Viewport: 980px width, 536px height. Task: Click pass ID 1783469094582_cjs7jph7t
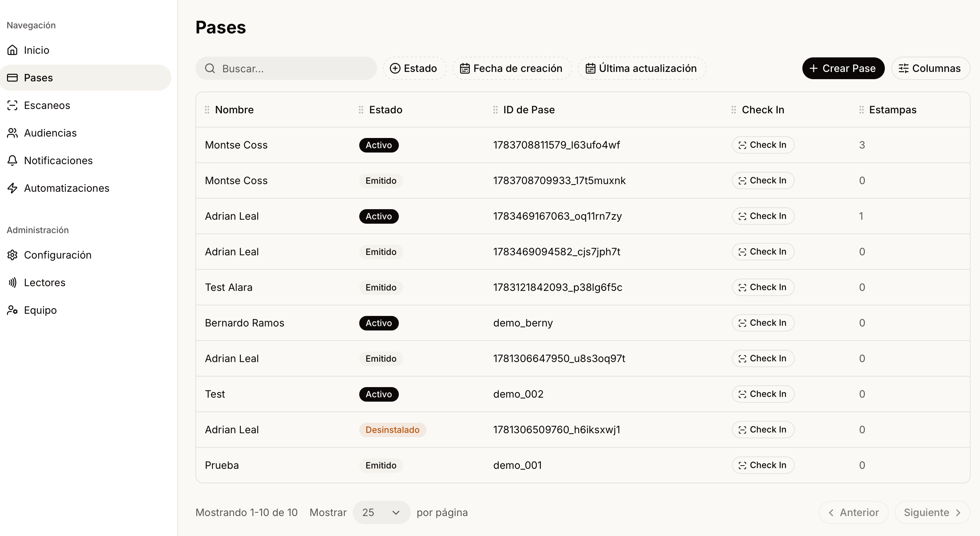[x=556, y=252]
